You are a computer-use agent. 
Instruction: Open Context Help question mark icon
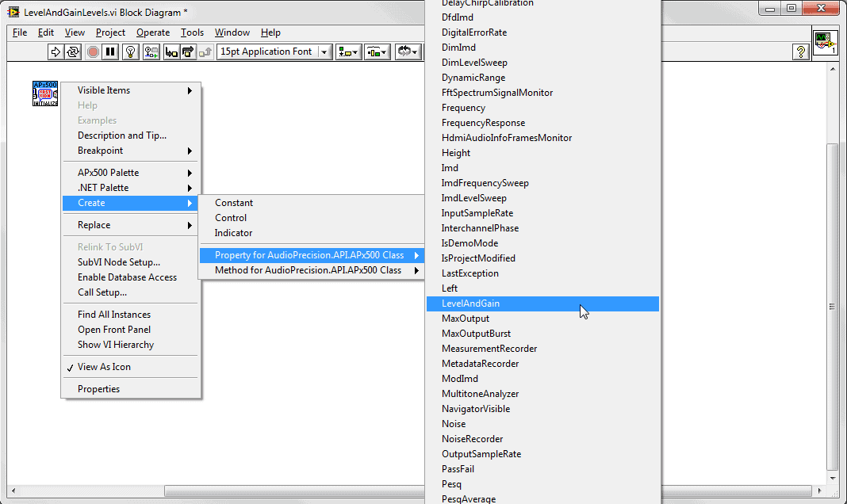click(801, 52)
